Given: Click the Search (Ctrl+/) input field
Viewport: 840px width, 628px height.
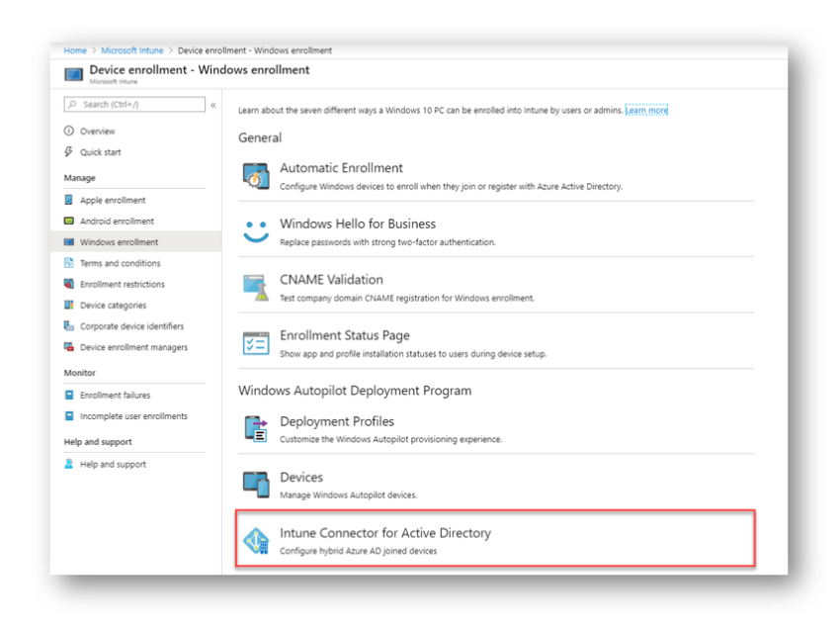Looking at the screenshot, I should click(134, 104).
